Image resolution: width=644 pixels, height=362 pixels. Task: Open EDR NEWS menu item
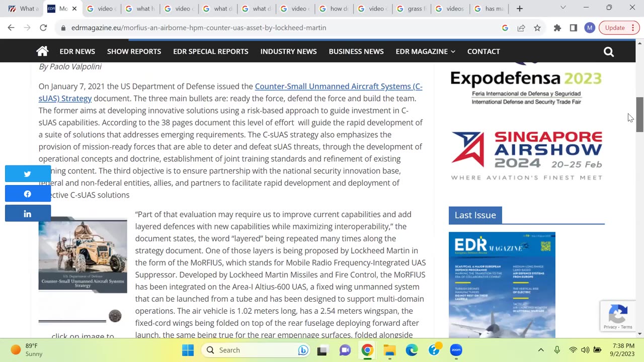77,51
